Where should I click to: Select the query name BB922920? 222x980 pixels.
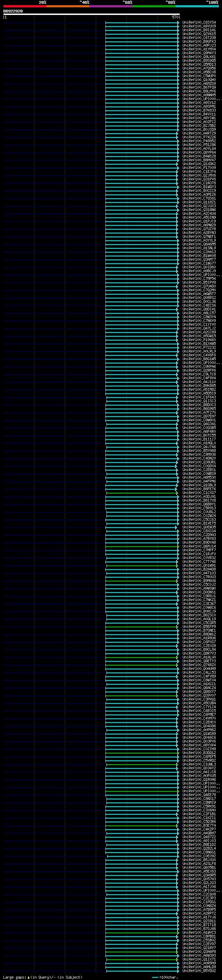tap(13, 11)
